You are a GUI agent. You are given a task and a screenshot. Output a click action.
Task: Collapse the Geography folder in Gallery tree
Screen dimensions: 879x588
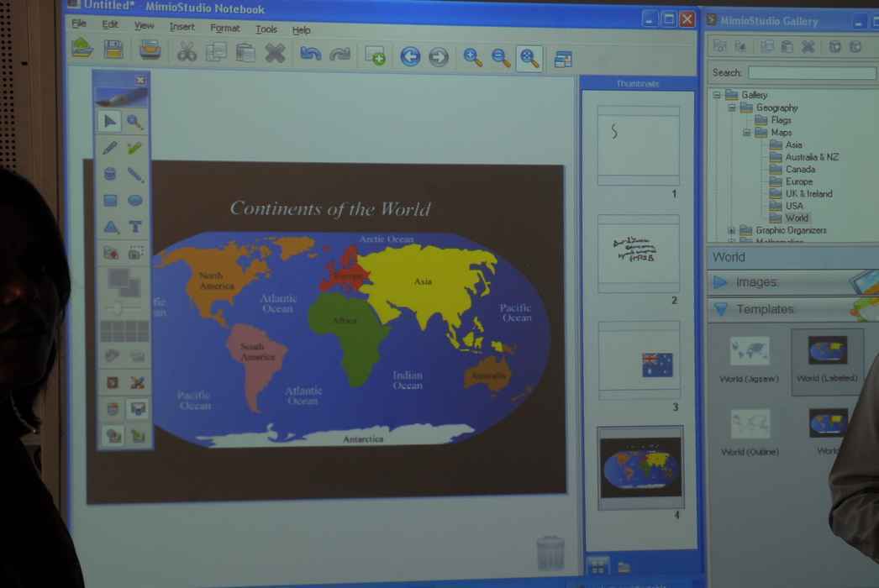pyautogui.click(x=731, y=108)
